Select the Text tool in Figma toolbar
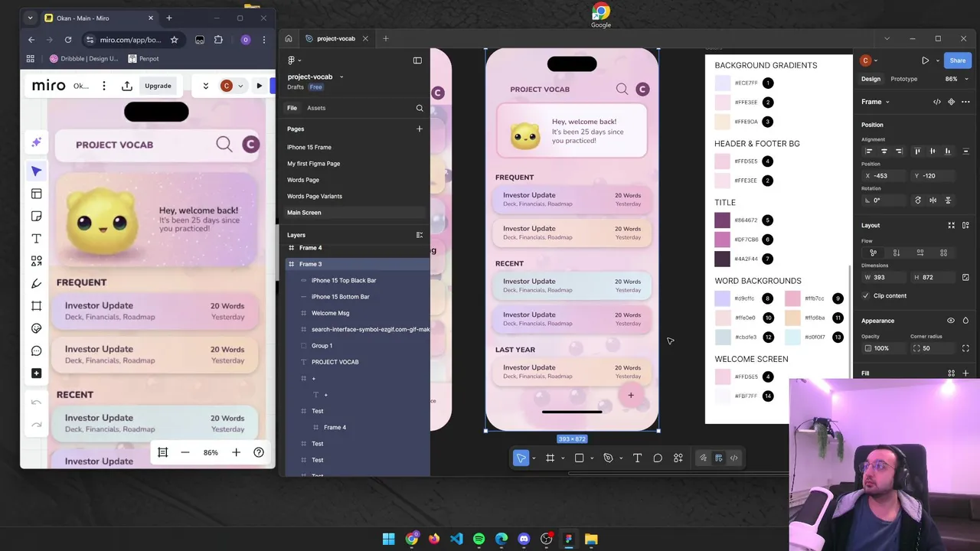 pyautogui.click(x=637, y=458)
